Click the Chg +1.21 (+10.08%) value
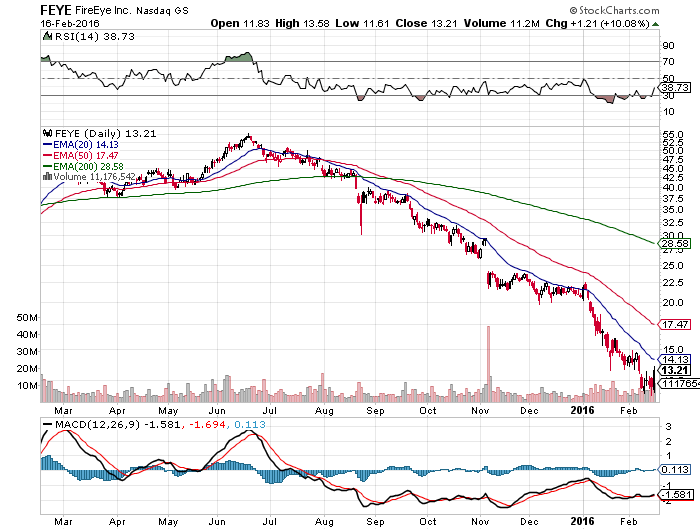Viewport: 700px width, 530px height. (597, 23)
